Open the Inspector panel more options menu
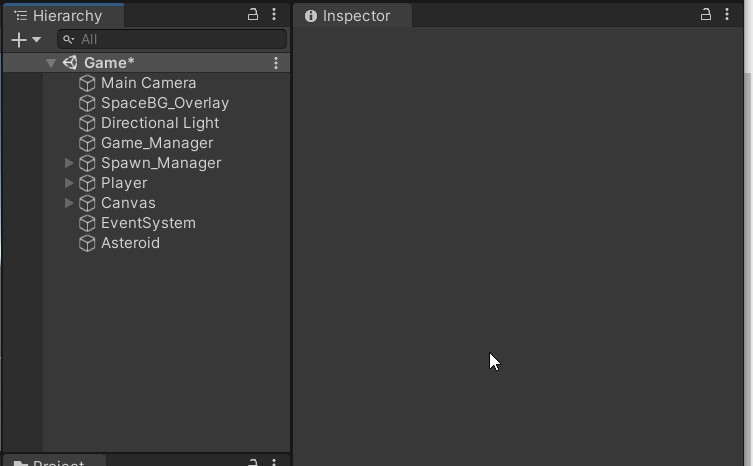Image resolution: width=753 pixels, height=466 pixels. coord(727,15)
